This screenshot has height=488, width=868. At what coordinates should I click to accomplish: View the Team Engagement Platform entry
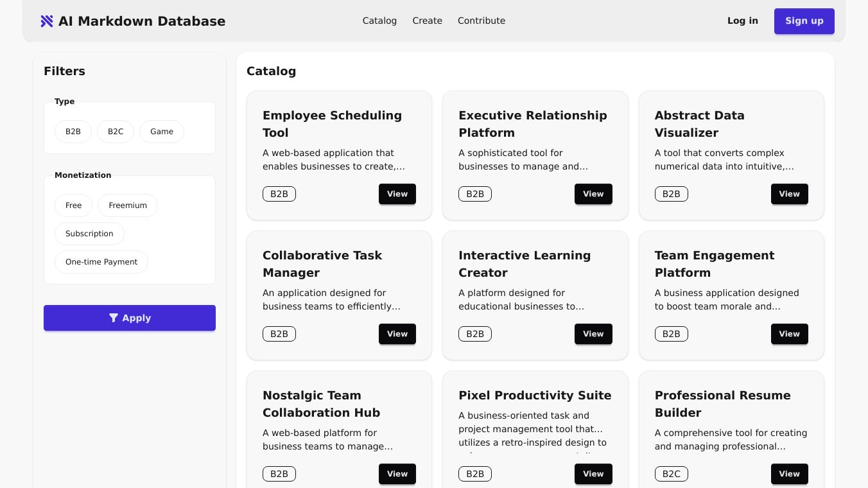[789, 334]
